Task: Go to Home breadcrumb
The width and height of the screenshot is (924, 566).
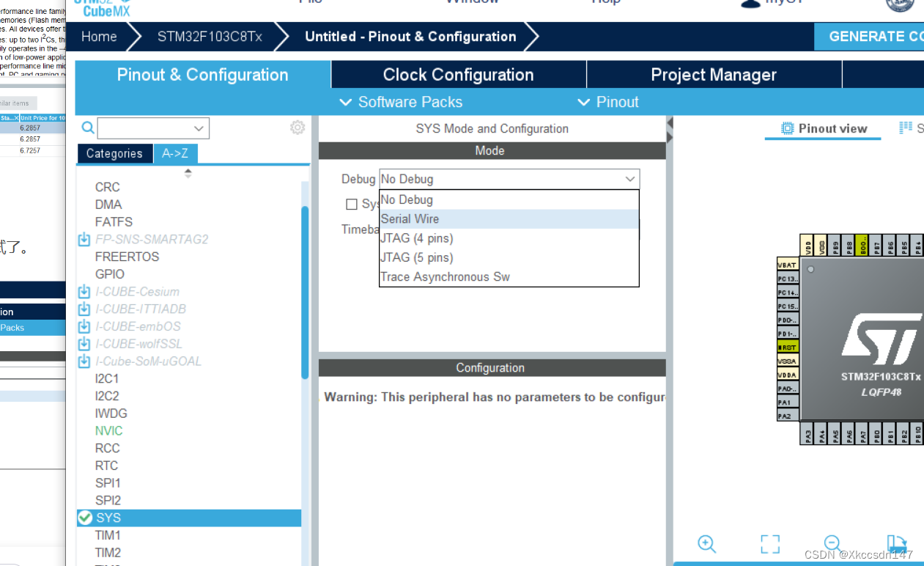Action: pos(99,37)
